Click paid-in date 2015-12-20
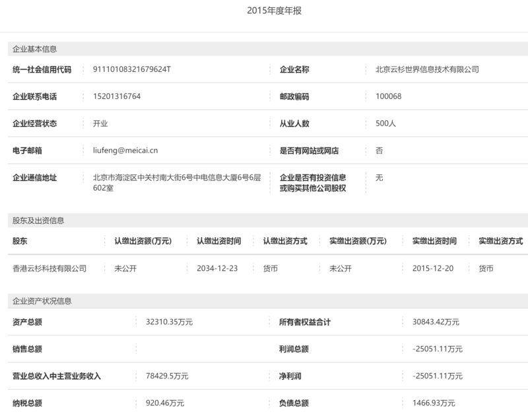 (433, 268)
